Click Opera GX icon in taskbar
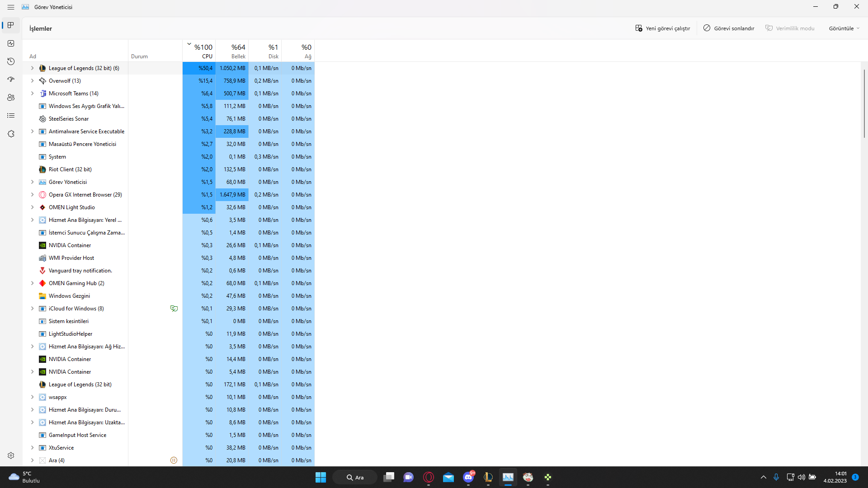The width and height of the screenshot is (868, 488). [x=428, y=477]
